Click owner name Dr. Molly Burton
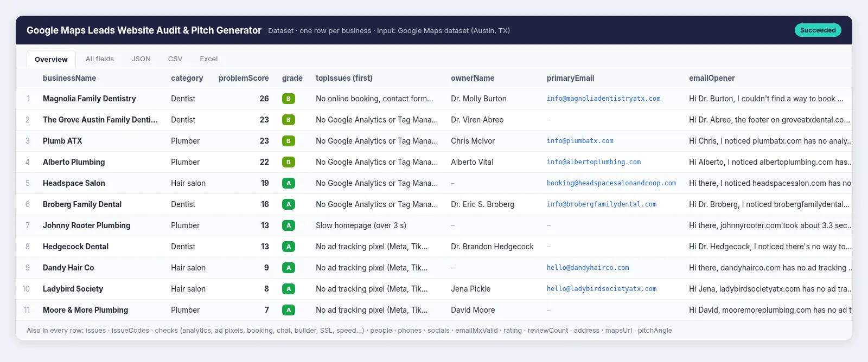 (x=478, y=99)
